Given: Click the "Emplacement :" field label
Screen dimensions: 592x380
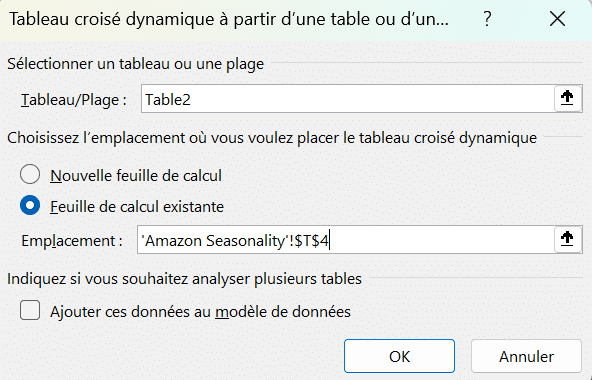Looking at the screenshot, I should tap(72, 241).
